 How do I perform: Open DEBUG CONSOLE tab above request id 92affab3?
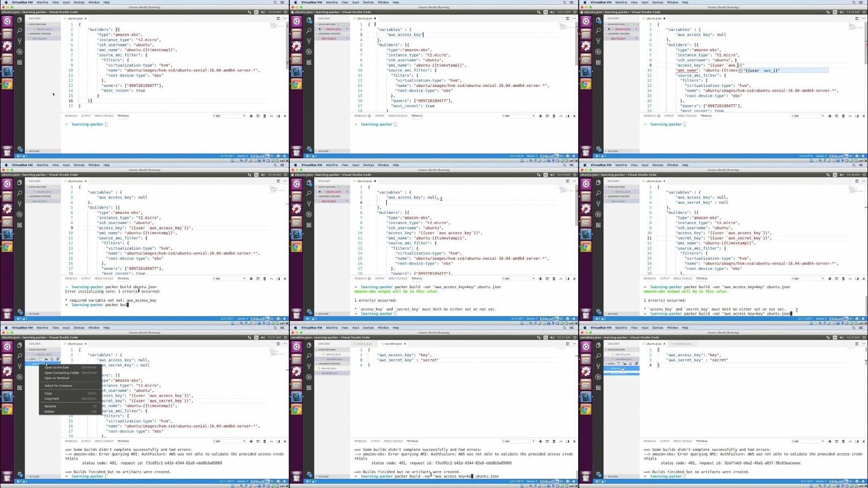[682, 441]
